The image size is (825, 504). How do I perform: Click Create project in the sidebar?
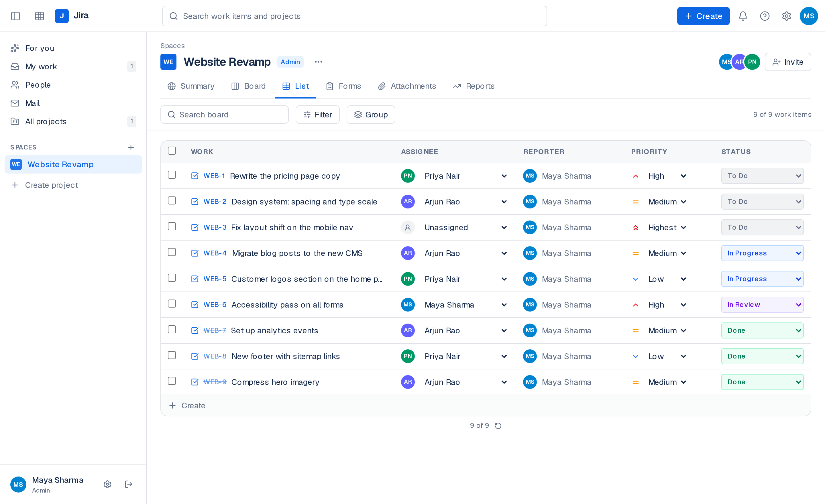(x=73, y=185)
